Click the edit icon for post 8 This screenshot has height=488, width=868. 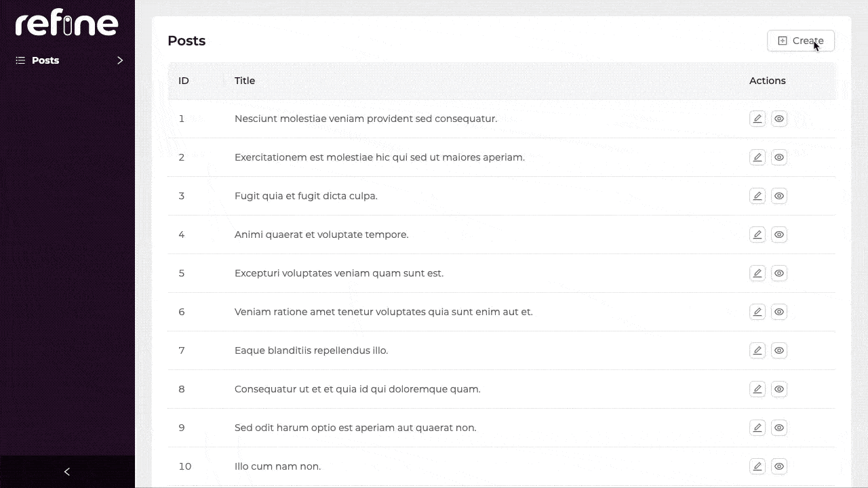[x=757, y=389]
